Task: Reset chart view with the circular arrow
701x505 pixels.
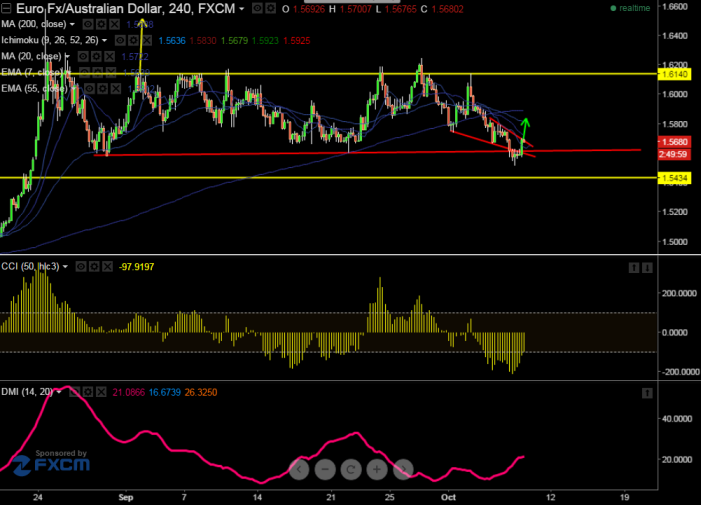Action: (351, 469)
